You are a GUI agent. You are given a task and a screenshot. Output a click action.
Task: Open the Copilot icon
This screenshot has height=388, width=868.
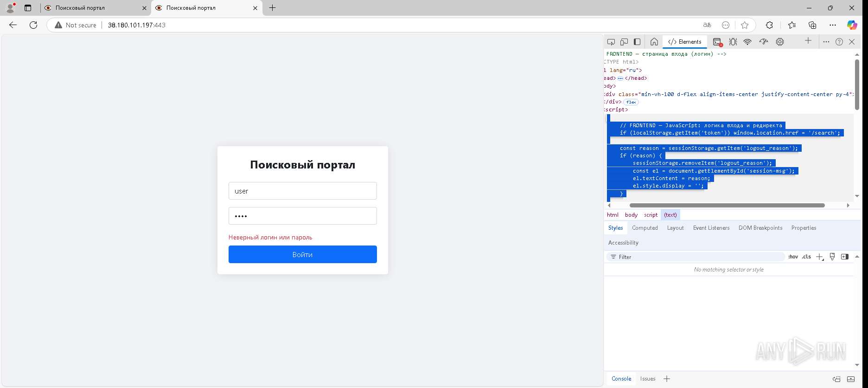(x=852, y=25)
